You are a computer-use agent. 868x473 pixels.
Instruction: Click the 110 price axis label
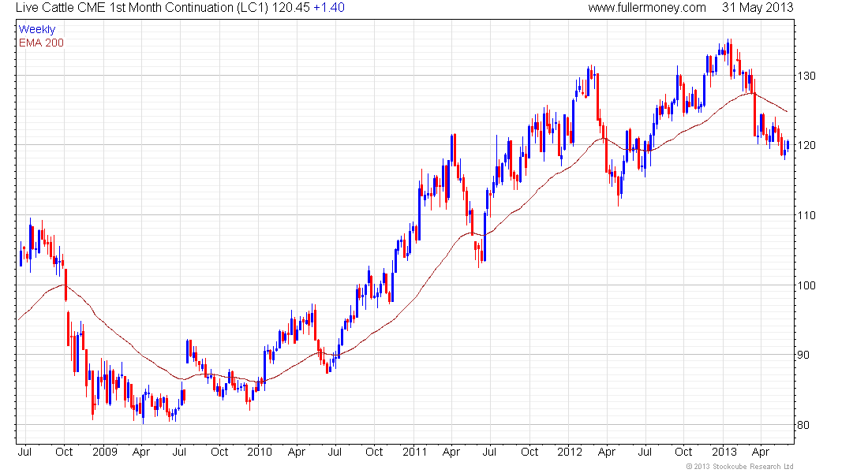click(806, 215)
